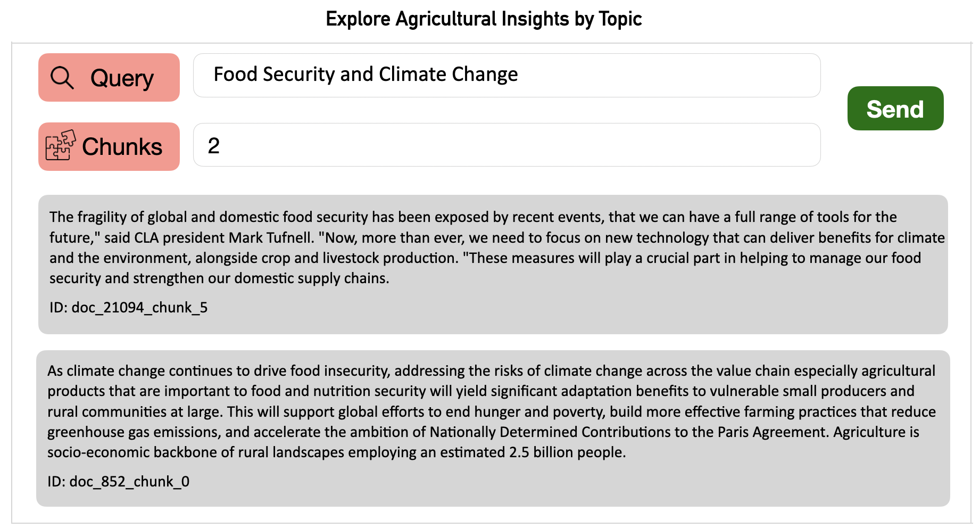
Task: Focus the Chunks number input field
Action: pyautogui.click(x=506, y=145)
